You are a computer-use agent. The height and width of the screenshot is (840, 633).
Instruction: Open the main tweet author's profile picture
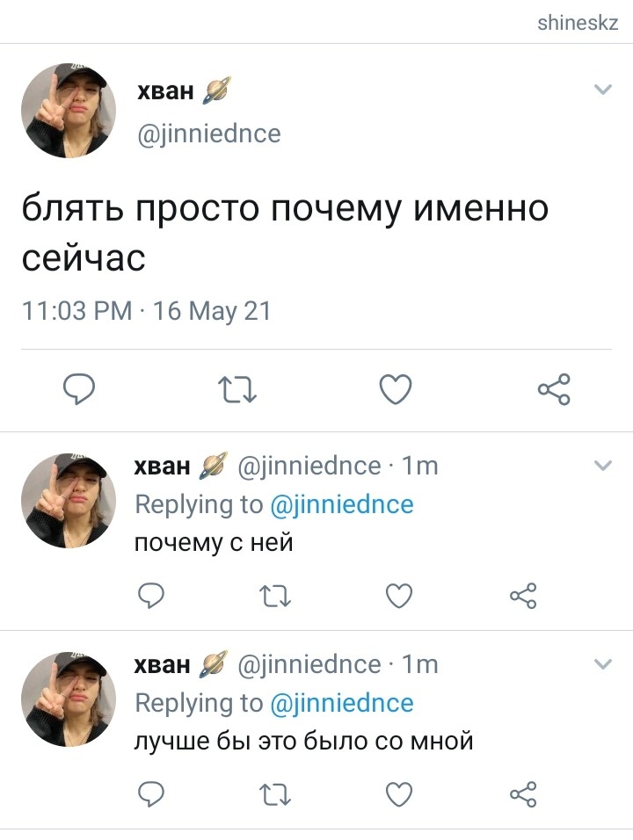[x=69, y=111]
